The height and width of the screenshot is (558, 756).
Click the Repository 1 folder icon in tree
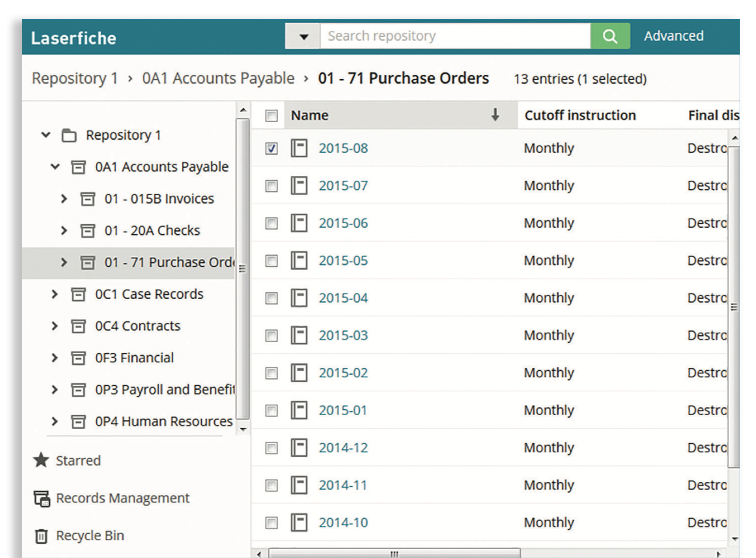point(69,135)
